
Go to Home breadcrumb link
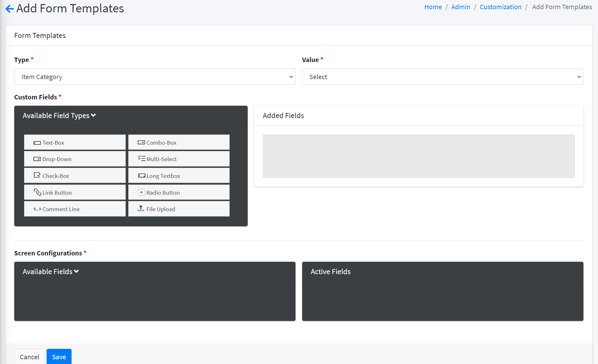click(433, 7)
